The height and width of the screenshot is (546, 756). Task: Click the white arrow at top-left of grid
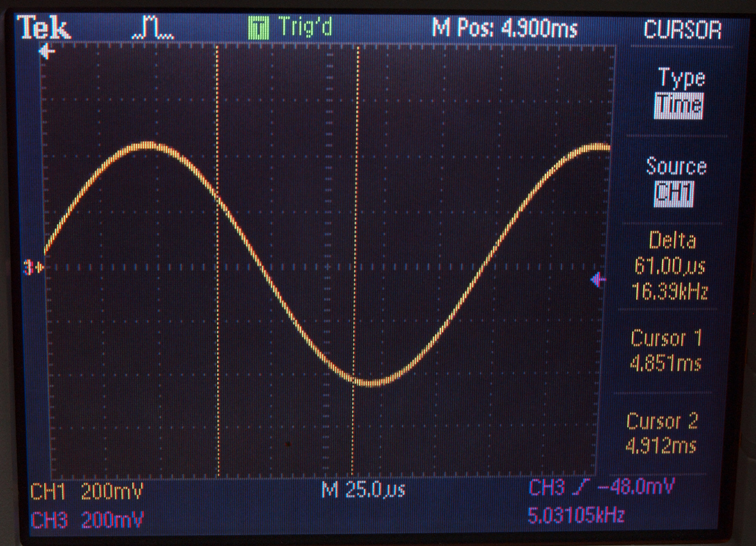[47, 51]
